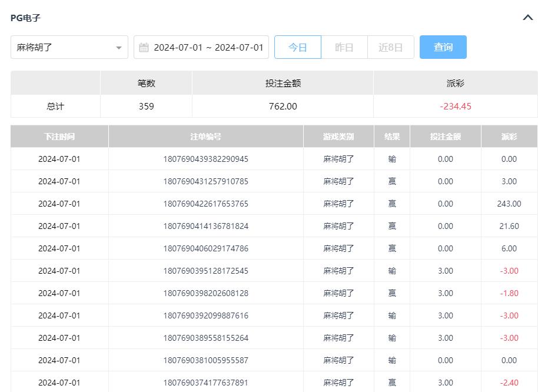The image size is (538, 392).
Task: Click order number 1807690414136781824
Action: [206, 226]
